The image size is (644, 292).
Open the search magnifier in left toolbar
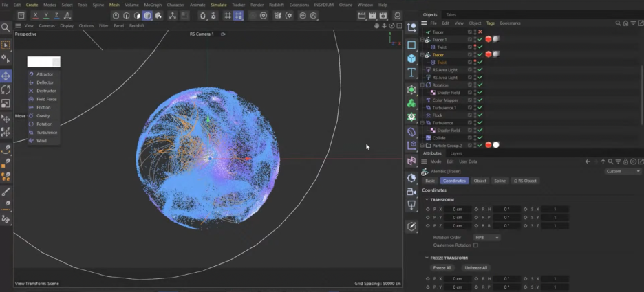click(x=6, y=27)
